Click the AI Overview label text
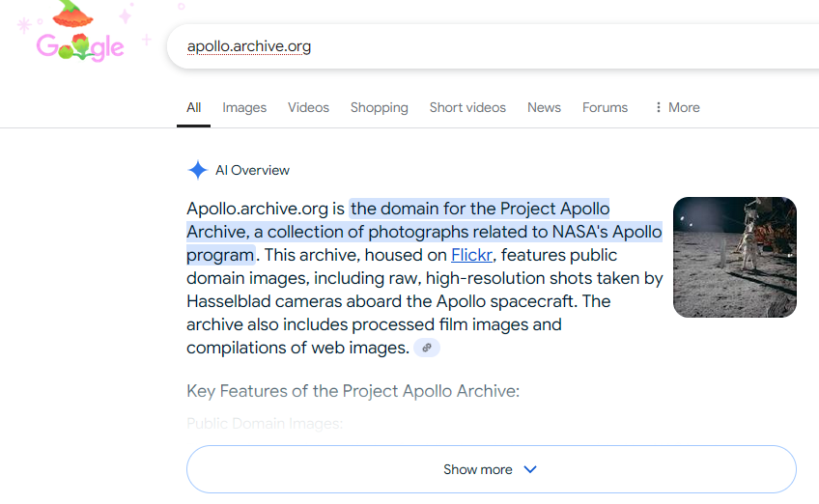The height and width of the screenshot is (504, 819). 252,170
